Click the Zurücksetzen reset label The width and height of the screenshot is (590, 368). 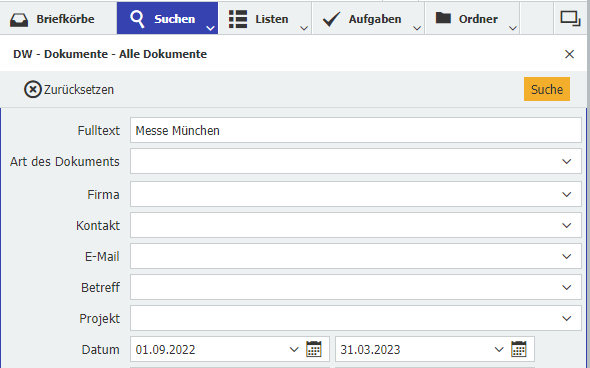point(79,90)
